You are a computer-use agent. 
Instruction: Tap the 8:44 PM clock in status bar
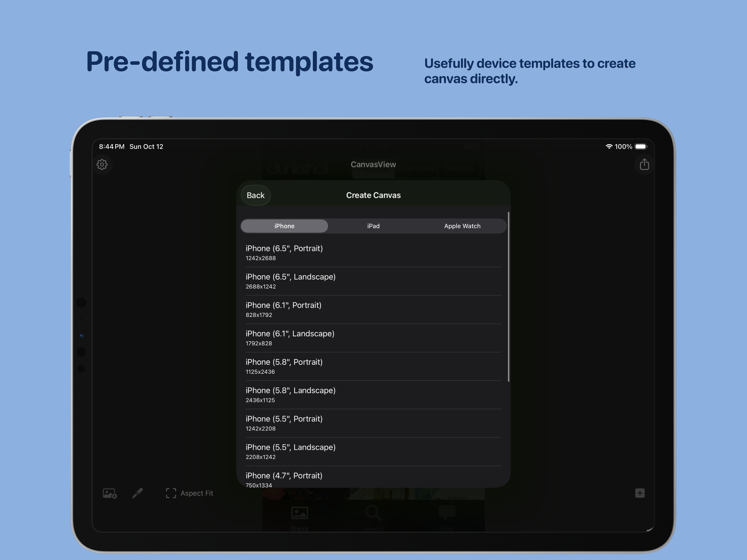click(112, 147)
